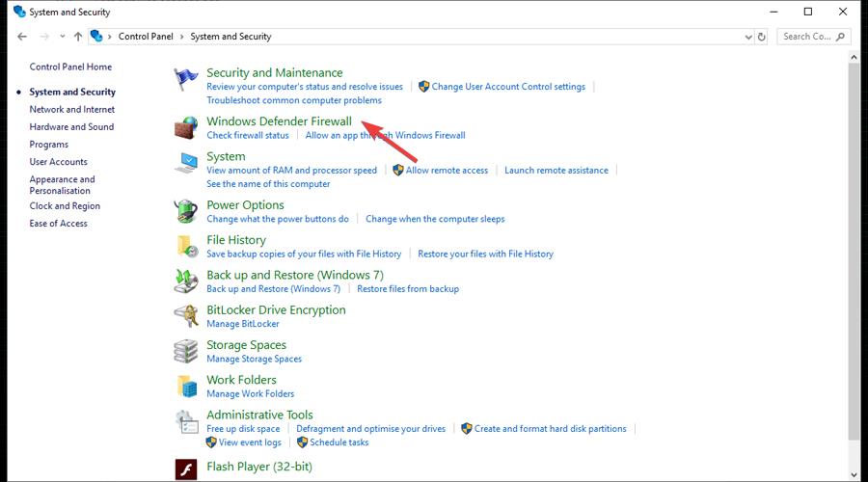868x482 pixels.
Task: Click the shield icon beside Allow remote access
Action: (398, 170)
